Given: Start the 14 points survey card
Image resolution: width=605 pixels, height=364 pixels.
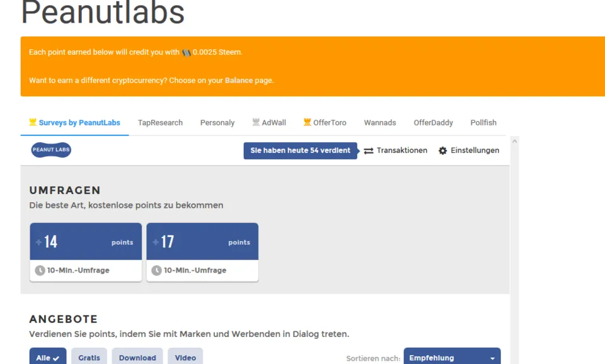Looking at the screenshot, I should pos(86,252).
